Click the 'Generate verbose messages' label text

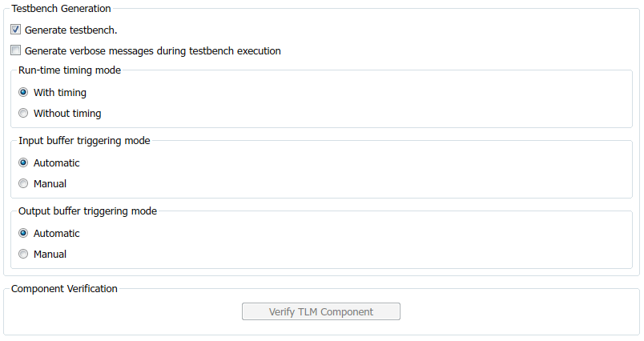[x=152, y=51]
